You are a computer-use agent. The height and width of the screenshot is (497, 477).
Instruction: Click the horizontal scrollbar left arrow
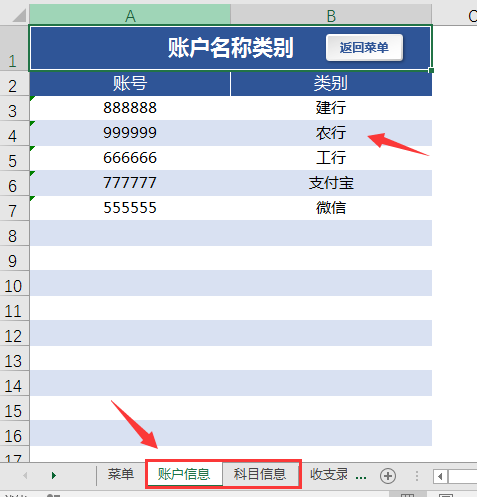coord(440,476)
